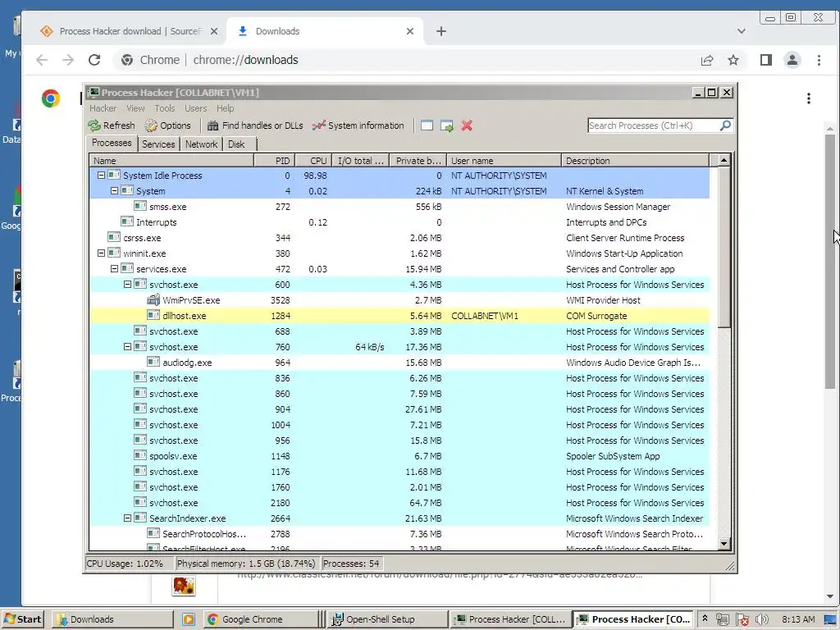
Task: Open the Help menu
Action: (x=225, y=108)
